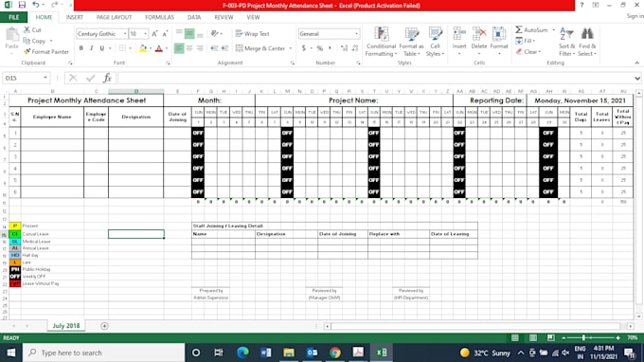This screenshot has width=644, height=362.
Task: Click the Cut scissors icon
Action: pos(27,29)
